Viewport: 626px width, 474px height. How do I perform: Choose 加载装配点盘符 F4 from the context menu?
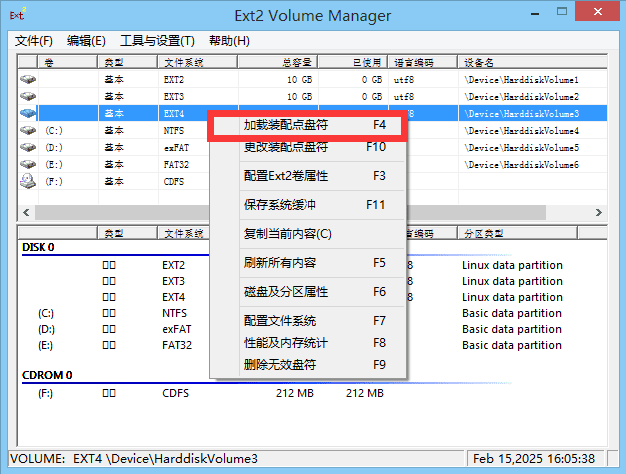307,125
